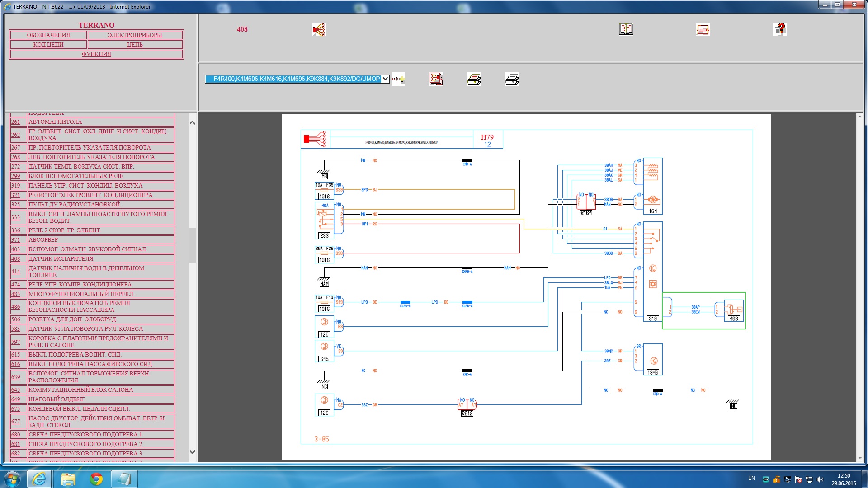Click component code link 325

[16, 205]
